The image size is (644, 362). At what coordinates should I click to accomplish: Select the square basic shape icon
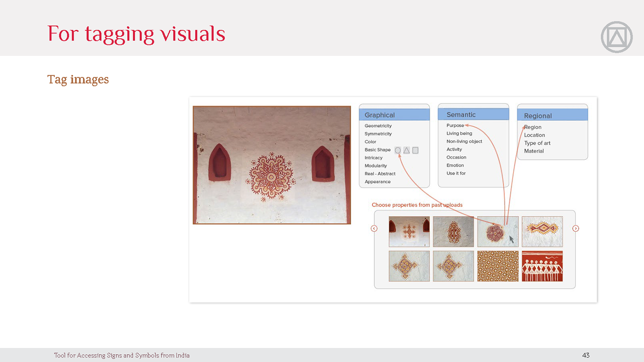click(x=415, y=150)
